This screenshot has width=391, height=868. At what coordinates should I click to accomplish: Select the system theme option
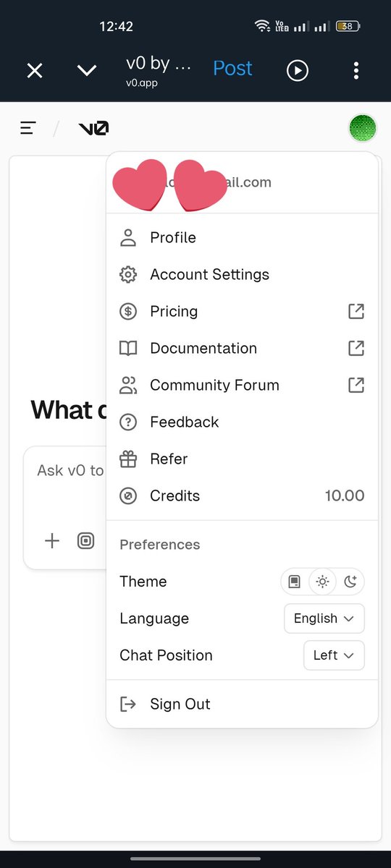[x=295, y=582]
